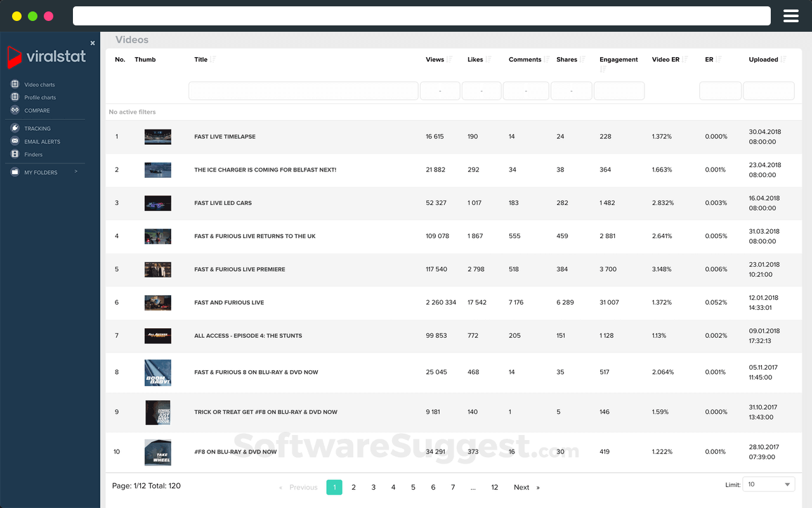Click the Title filter input field
This screenshot has height=508, width=812.
(x=303, y=91)
